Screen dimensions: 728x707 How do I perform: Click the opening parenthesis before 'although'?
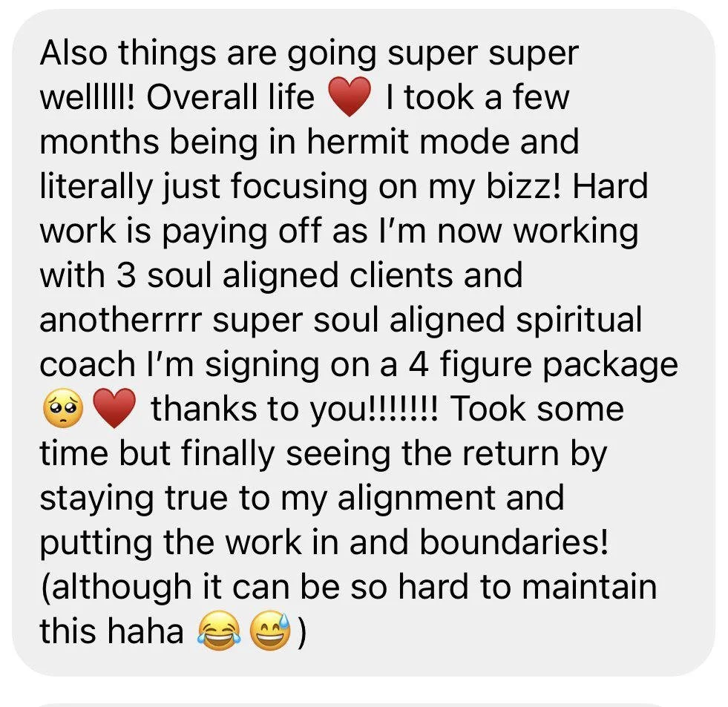45,588
